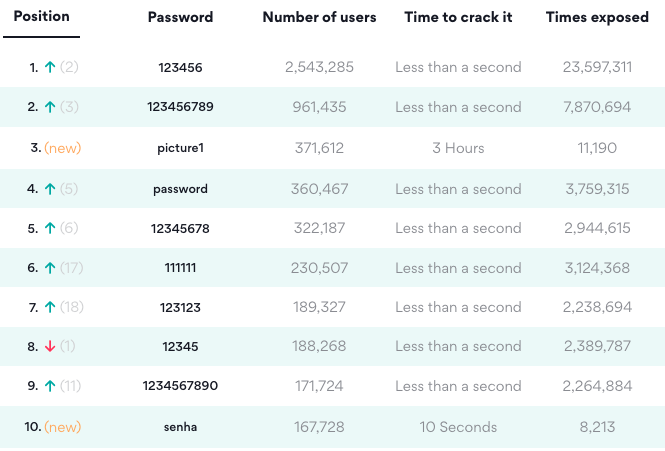
Task: Click the up arrow for the 111111 row
Action: [50, 268]
